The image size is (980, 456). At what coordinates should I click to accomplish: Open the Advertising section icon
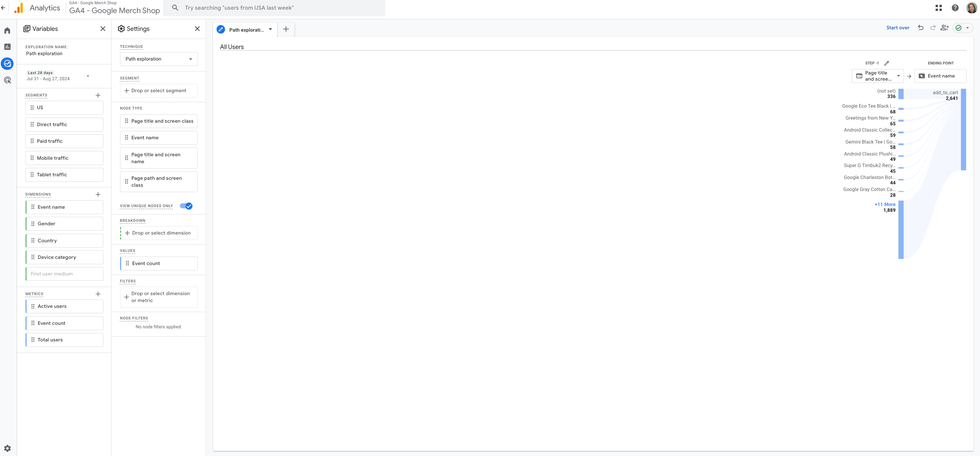(x=7, y=80)
